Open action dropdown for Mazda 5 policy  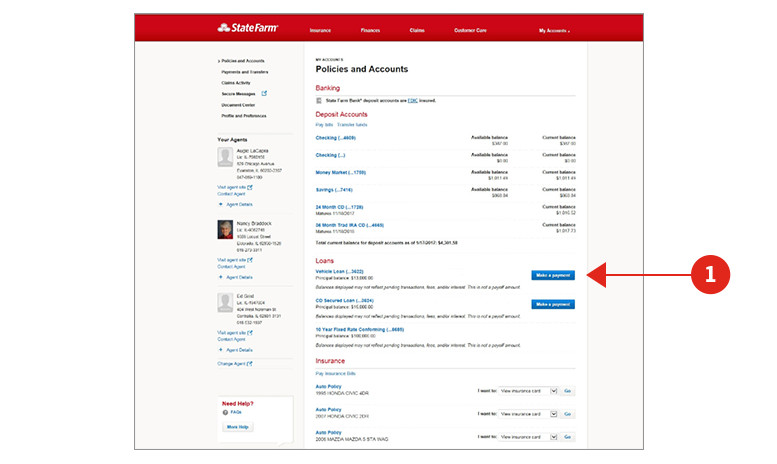(x=528, y=437)
